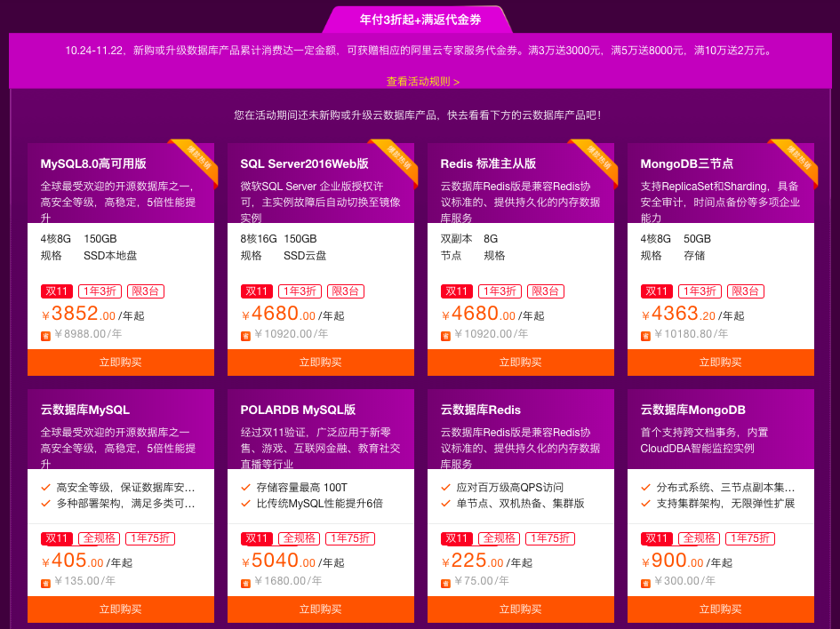Click the 您在活动期间还未新购或升级云数据库产品 notice
The width and height of the screenshot is (840, 629).
(x=417, y=115)
